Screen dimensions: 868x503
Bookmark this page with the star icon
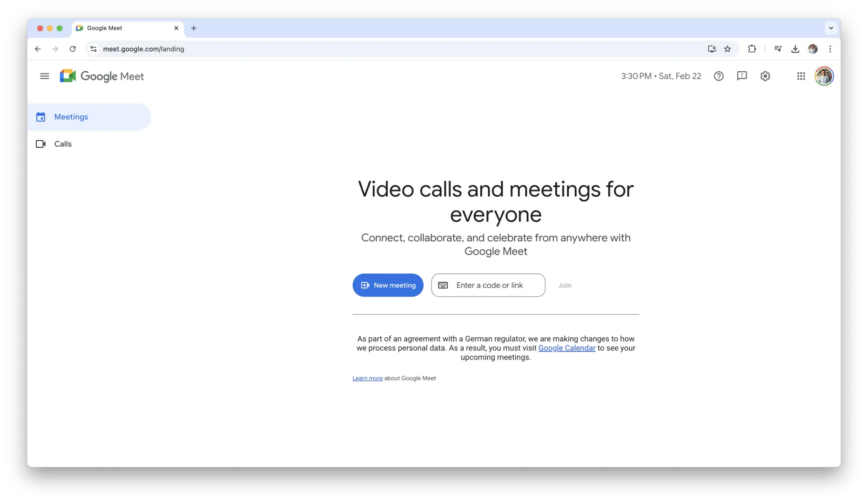(x=727, y=49)
